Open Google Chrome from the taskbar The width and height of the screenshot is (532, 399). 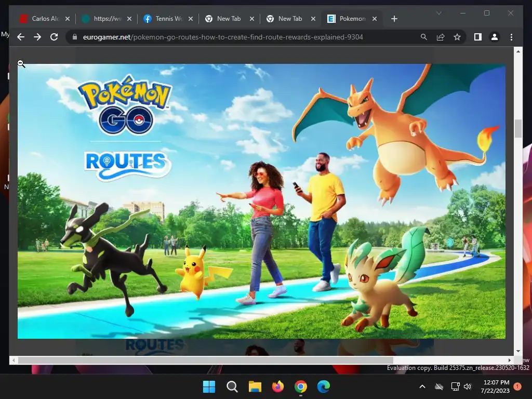pyautogui.click(x=301, y=387)
